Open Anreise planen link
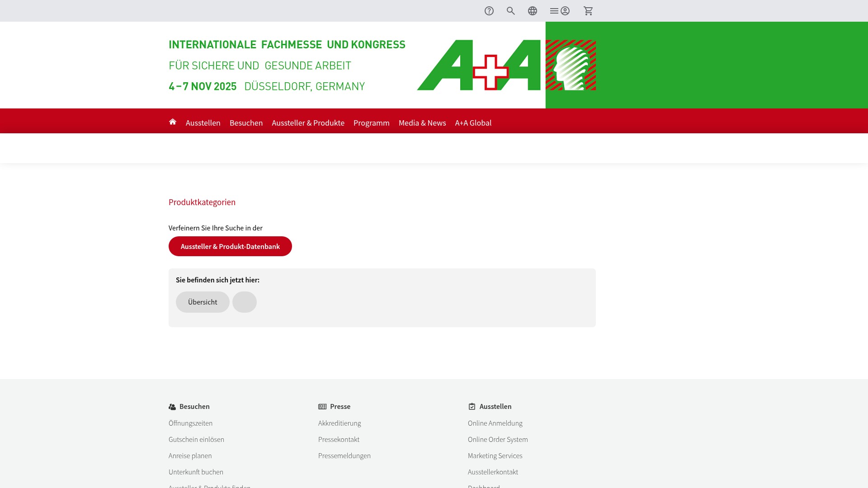The width and height of the screenshot is (868, 488). (x=190, y=455)
